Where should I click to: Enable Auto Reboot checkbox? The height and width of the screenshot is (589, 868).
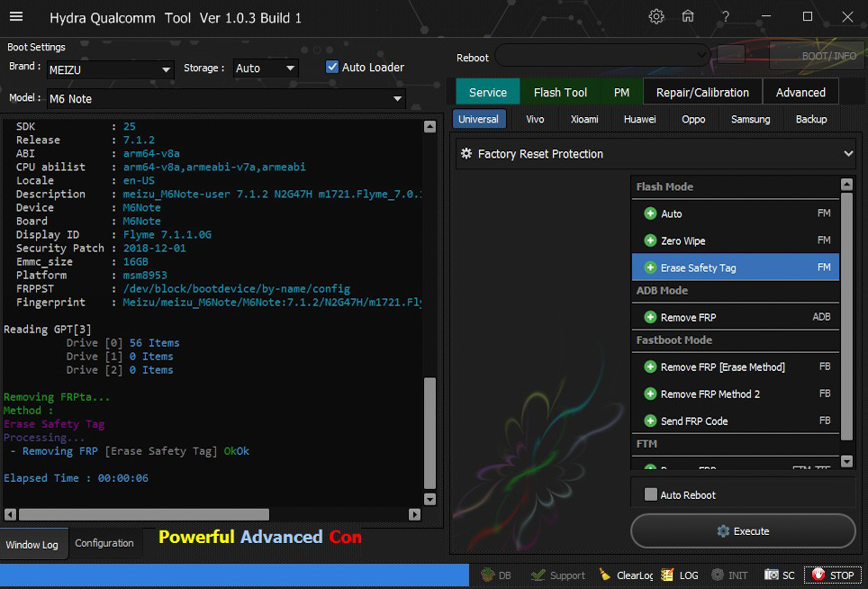coord(651,494)
